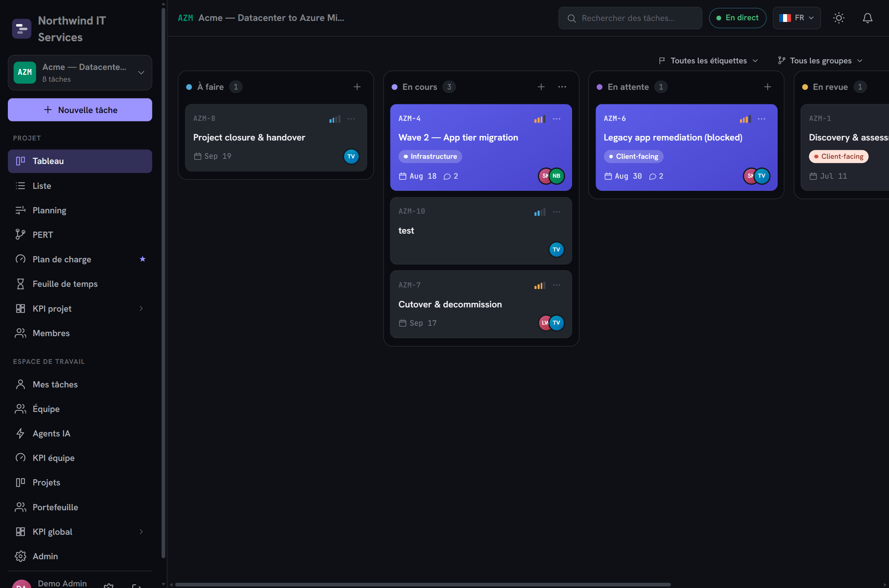Open Agents IA
This screenshot has height=588, width=889.
pos(80,433)
